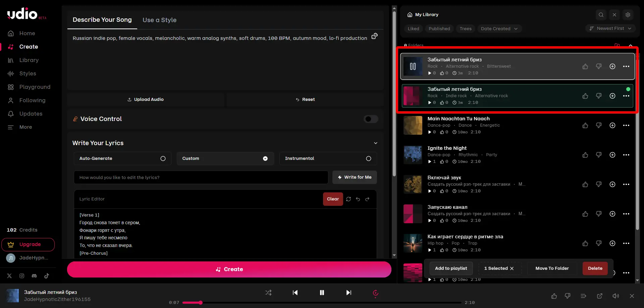This screenshot has width=644, height=308.
Task: Open the Newest First sort dropdown
Action: [x=610, y=28]
